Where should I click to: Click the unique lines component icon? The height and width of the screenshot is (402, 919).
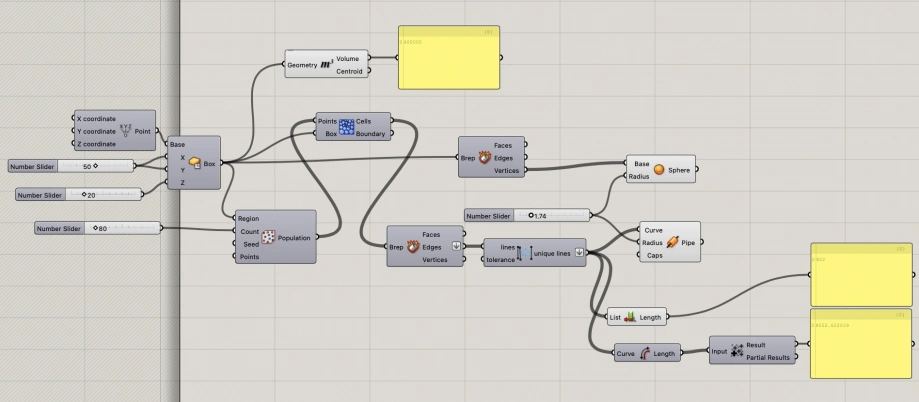pyautogui.click(x=524, y=253)
